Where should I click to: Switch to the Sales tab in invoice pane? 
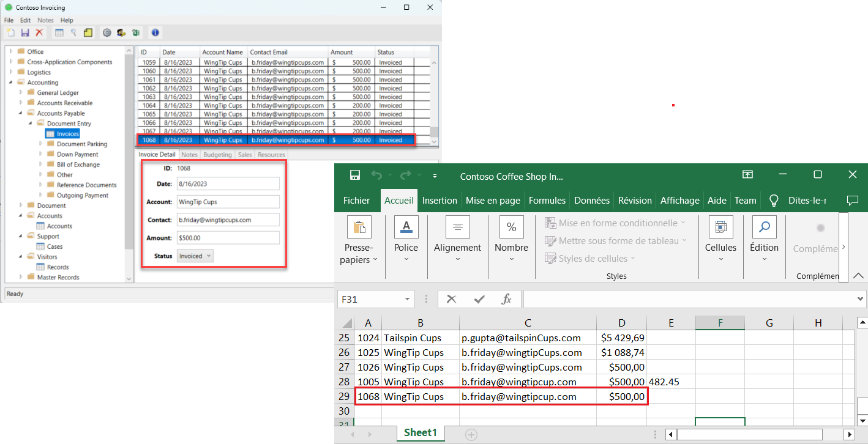coord(245,155)
